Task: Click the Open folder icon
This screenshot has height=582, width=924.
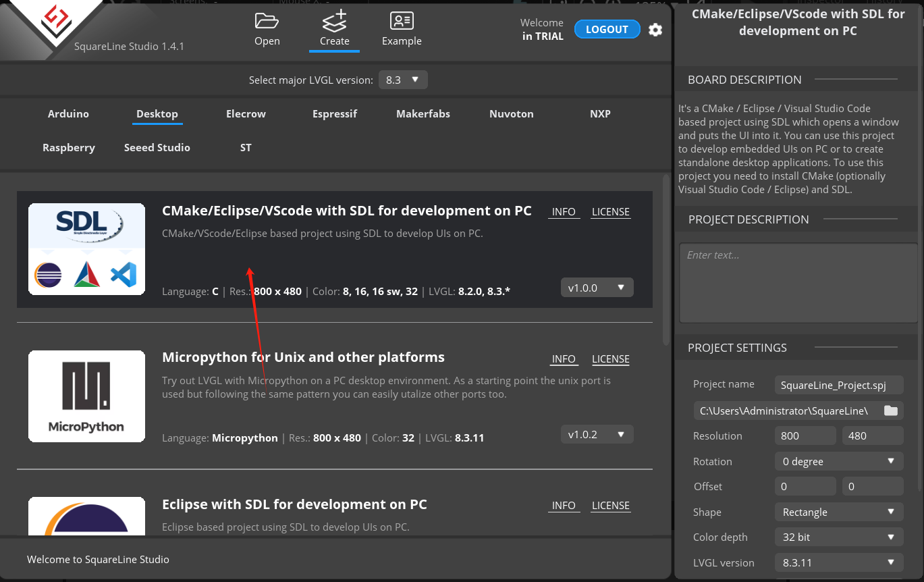Action: tap(267, 21)
